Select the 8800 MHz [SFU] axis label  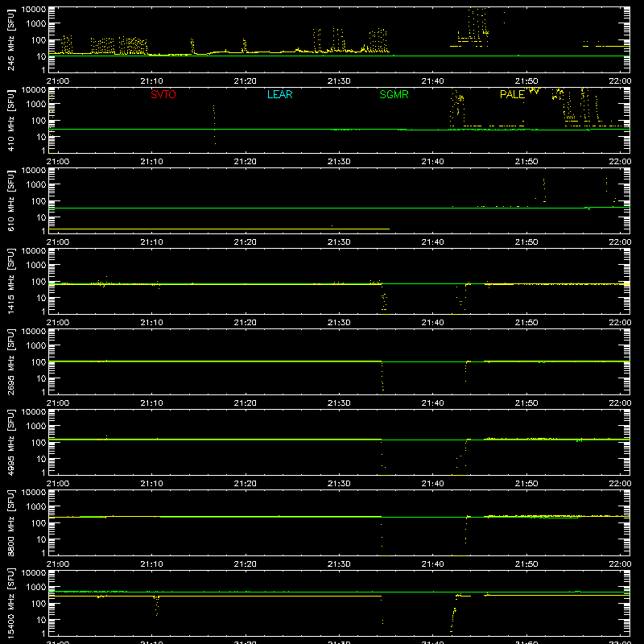pos(11,522)
